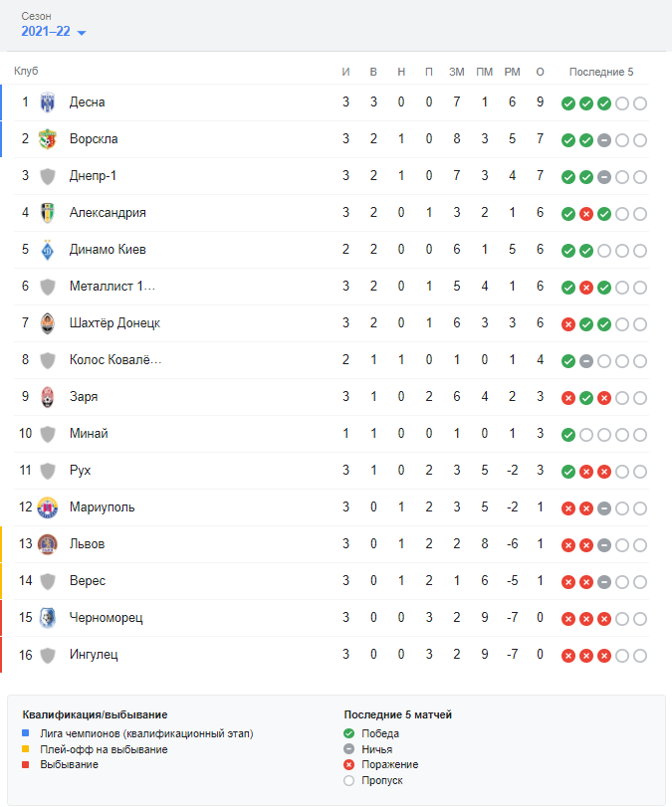The height and width of the screenshot is (807, 672).
Task: Click the Черноморец club crest icon
Action: pyautogui.click(x=48, y=618)
